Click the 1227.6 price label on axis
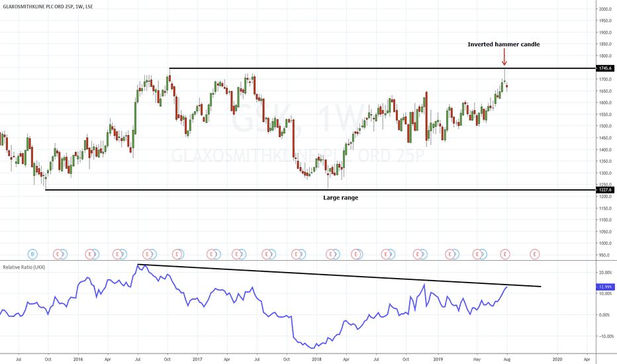Image resolution: width=617 pixels, height=364 pixels. point(605,190)
